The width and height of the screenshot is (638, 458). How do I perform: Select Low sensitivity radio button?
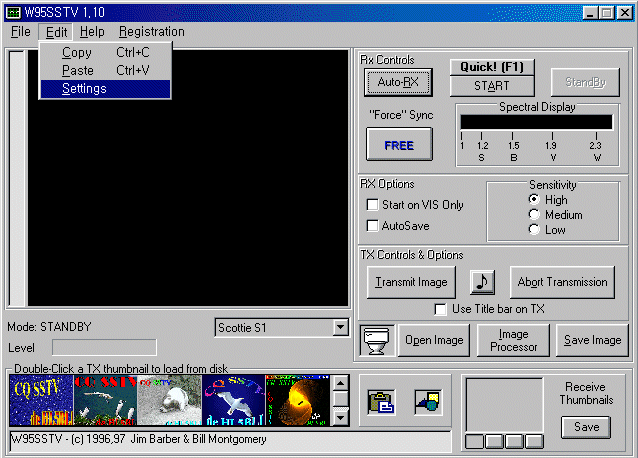click(x=534, y=229)
